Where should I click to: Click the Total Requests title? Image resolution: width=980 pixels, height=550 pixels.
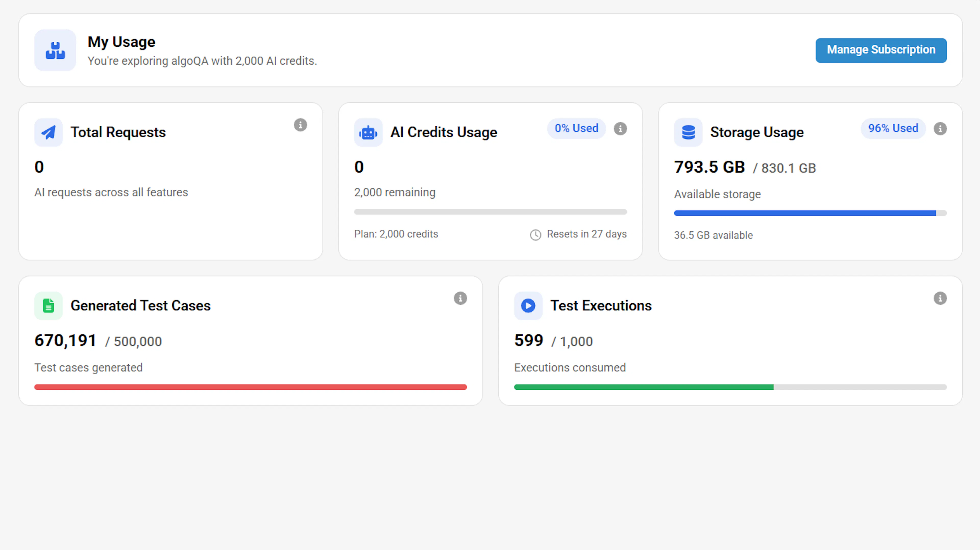point(118,133)
